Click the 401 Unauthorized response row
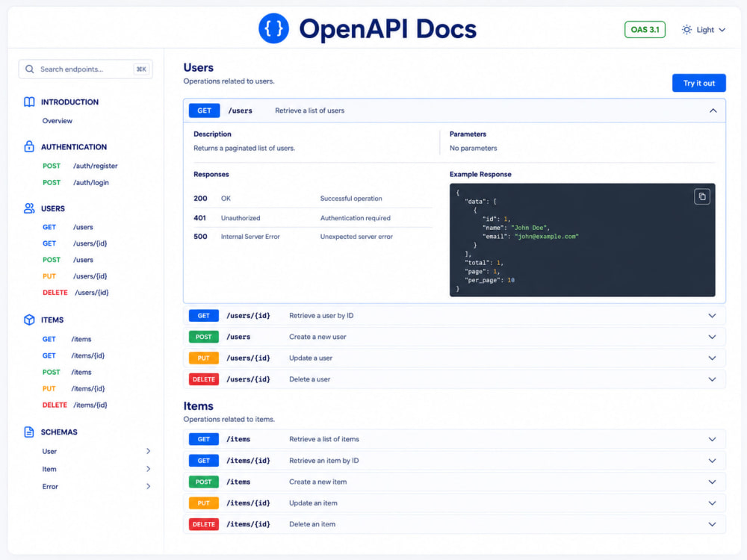747x560 pixels. [313, 217]
